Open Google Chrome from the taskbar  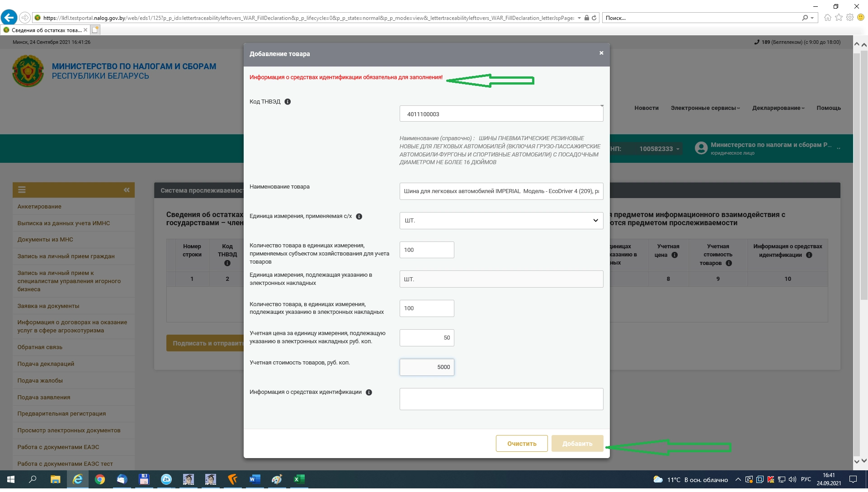pos(100,479)
